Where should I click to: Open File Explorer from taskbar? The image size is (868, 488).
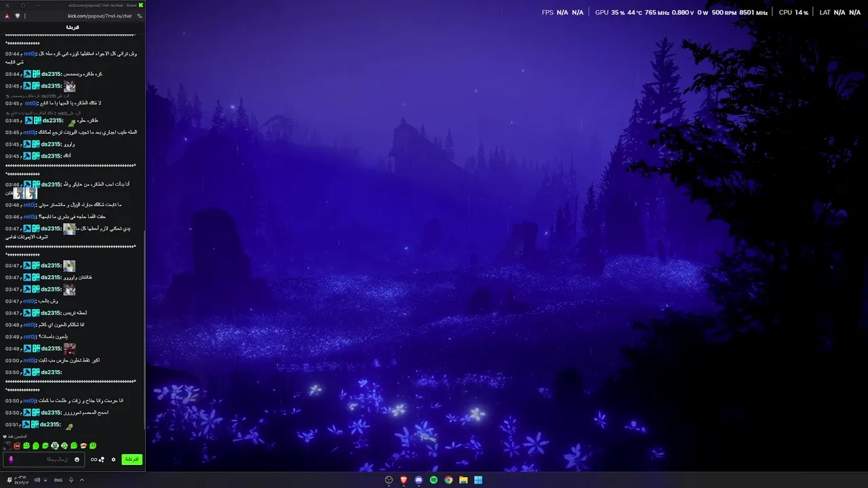(x=463, y=480)
